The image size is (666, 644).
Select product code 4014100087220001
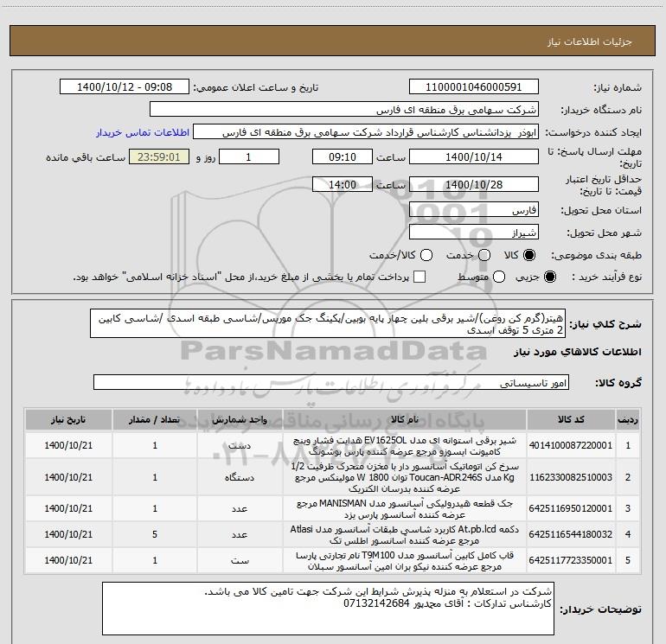(x=571, y=445)
